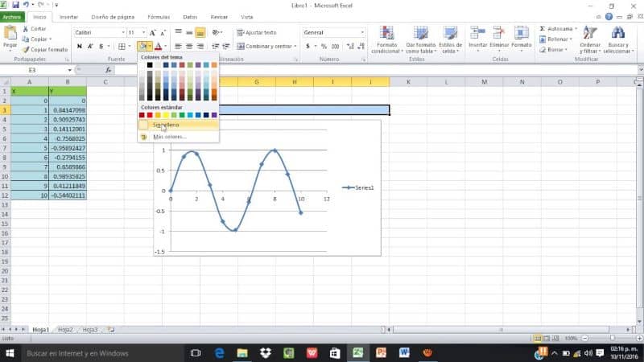This screenshot has width=644, height=362.
Task: Toggle center text alignment
Action: point(189,47)
